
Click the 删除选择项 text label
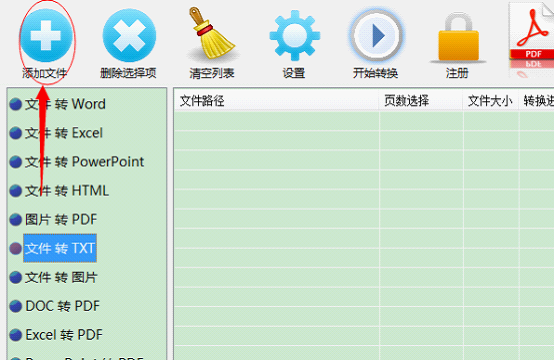click(128, 73)
